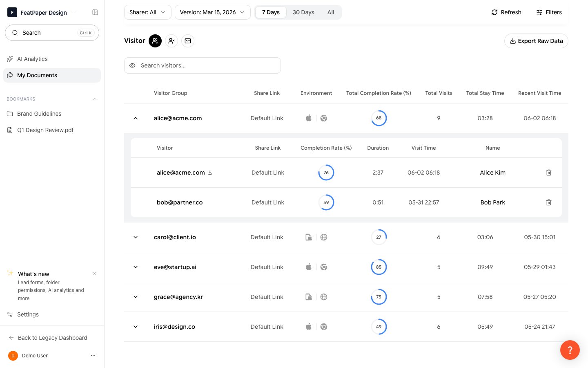Click Chrome browser icon in alice@acme.com row
This screenshot has height=368, width=588.
pos(324,118)
